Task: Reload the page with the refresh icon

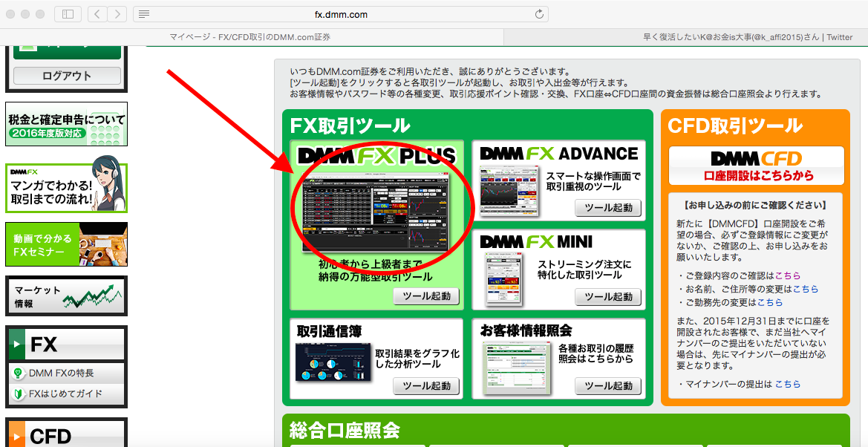Action: [539, 14]
